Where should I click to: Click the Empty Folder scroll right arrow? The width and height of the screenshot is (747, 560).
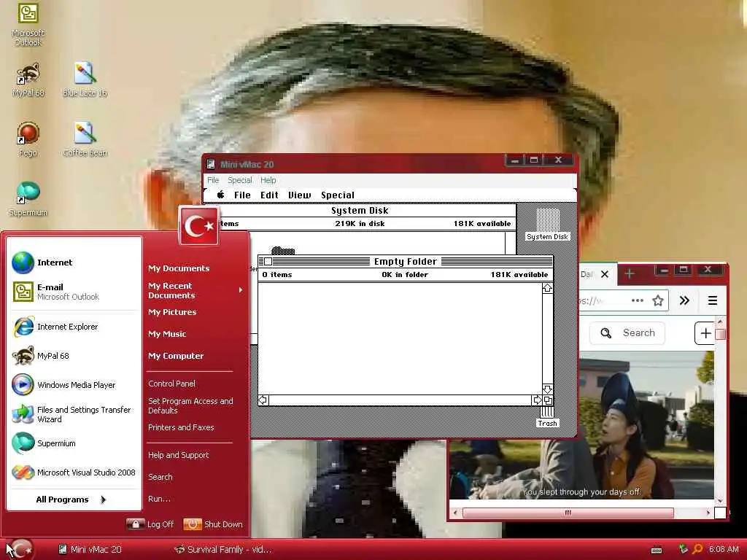tap(538, 400)
